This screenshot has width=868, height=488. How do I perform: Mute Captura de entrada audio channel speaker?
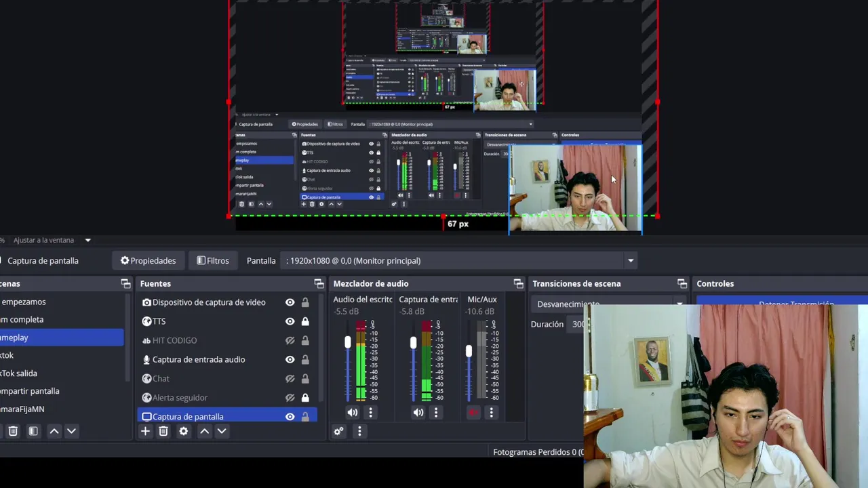click(x=418, y=412)
